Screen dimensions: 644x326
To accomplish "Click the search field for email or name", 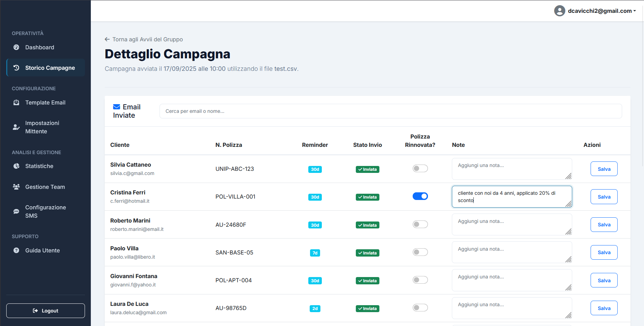I will click(x=390, y=111).
